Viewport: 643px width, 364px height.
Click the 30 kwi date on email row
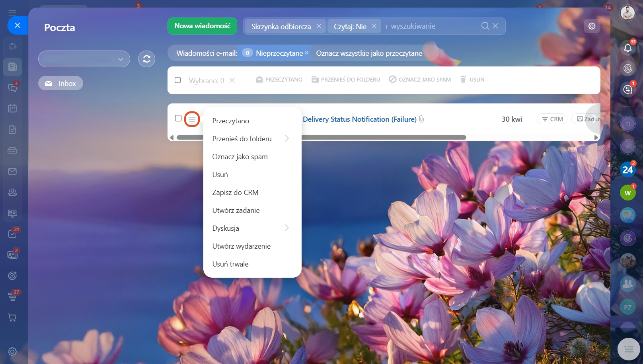[512, 119]
